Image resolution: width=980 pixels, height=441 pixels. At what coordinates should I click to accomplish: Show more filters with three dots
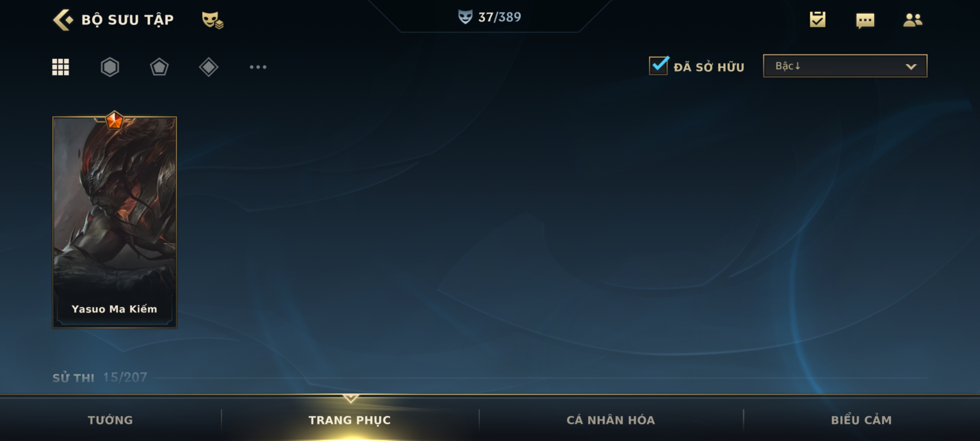pos(258,67)
